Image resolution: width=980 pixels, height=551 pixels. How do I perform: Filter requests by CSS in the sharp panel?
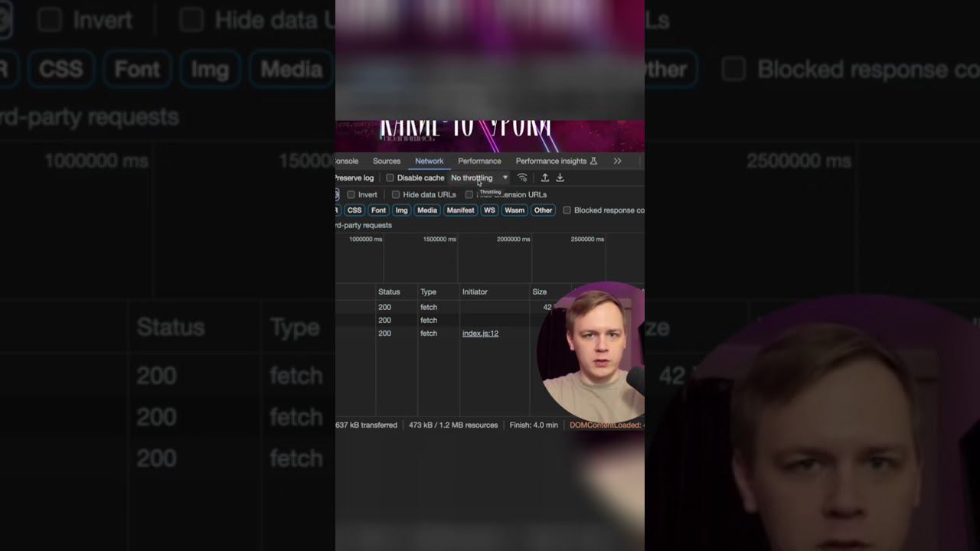[x=354, y=210]
